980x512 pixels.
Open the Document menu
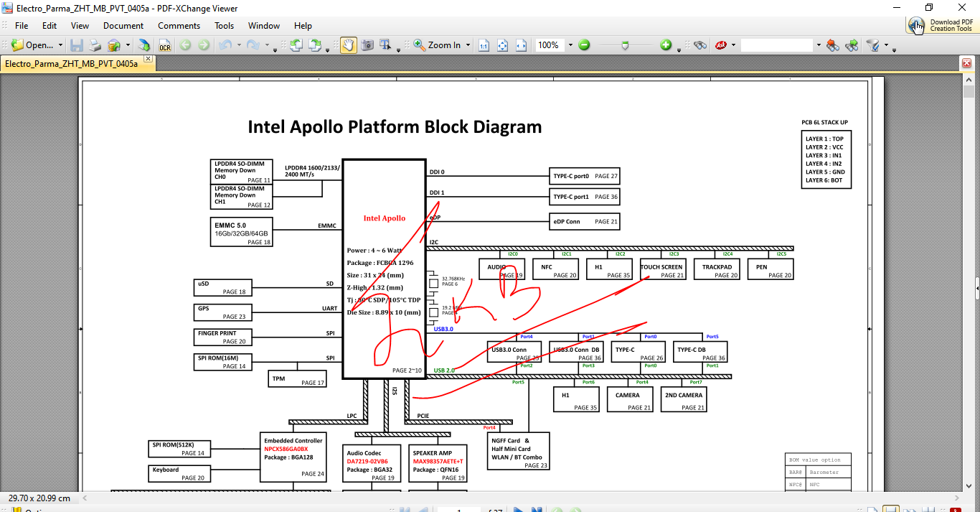click(123, 25)
